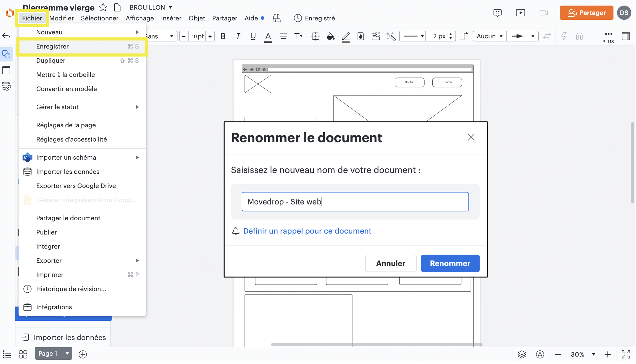The image size is (636, 364).
Task: Star the document as favorite
Action: click(x=103, y=7)
